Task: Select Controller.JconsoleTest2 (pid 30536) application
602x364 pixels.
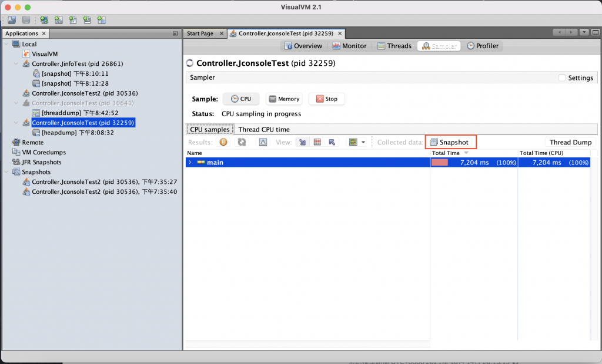Action: pyautogui.click(x=85, y=93)
